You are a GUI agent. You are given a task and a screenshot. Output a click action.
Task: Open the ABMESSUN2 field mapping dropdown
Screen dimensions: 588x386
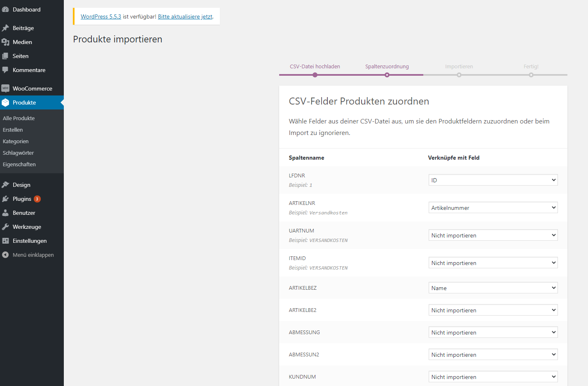pyautogui.click(x=493, y=354)
